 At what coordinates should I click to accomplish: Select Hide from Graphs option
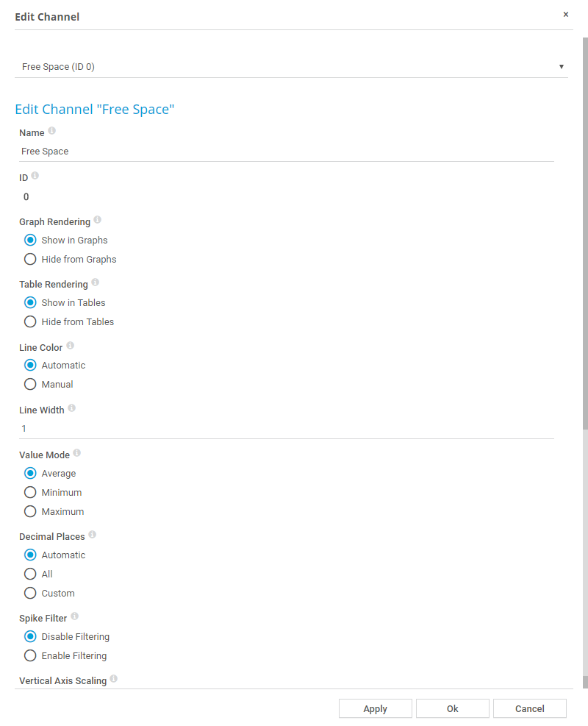30,259
